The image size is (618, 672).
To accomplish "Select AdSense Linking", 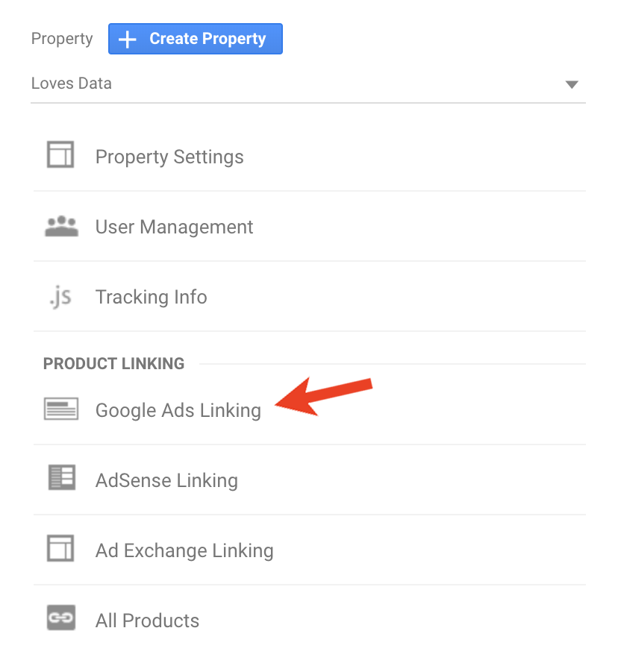I will pos(310,480).
